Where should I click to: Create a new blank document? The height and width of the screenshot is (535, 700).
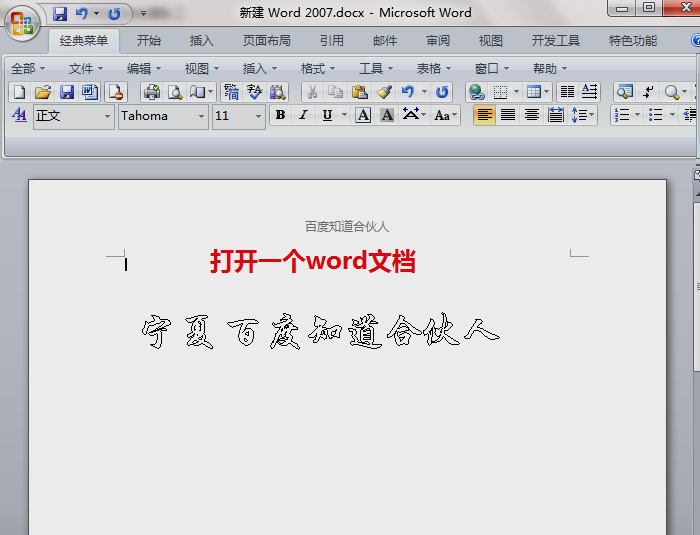[x=19, y=92]
